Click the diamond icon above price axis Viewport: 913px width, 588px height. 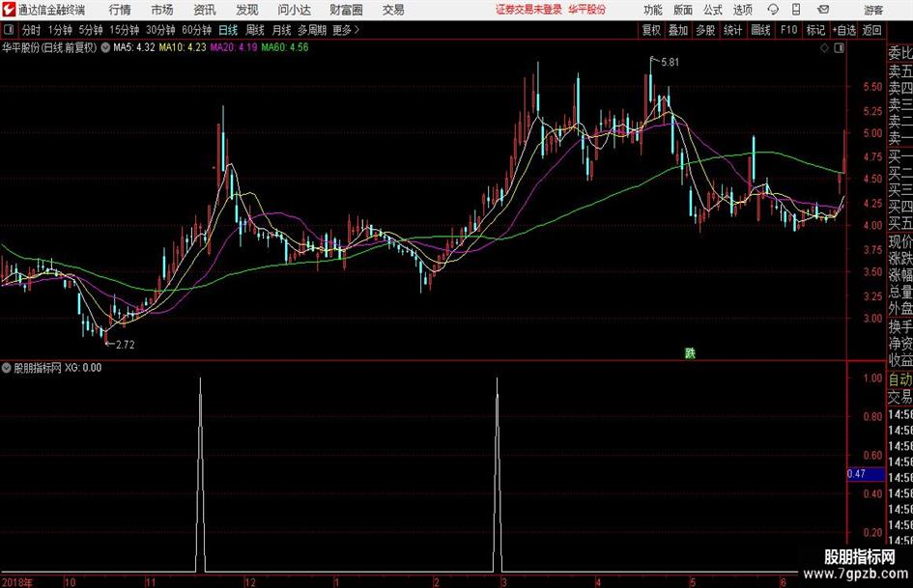824,48
